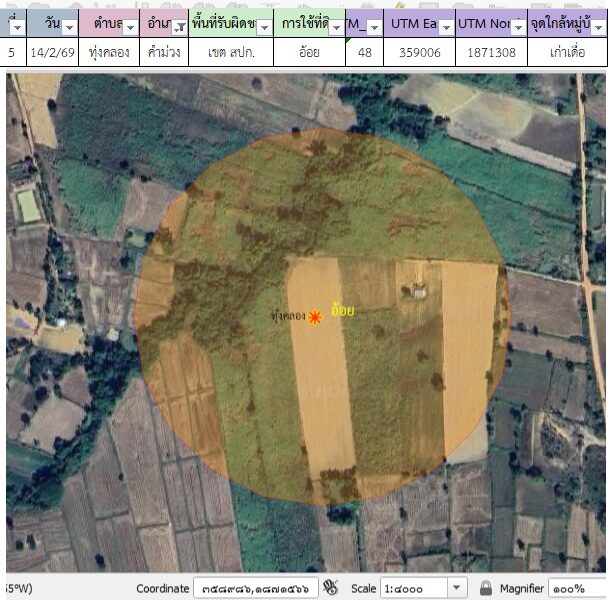Click into the Coordinate input field

tap(255, 588)
